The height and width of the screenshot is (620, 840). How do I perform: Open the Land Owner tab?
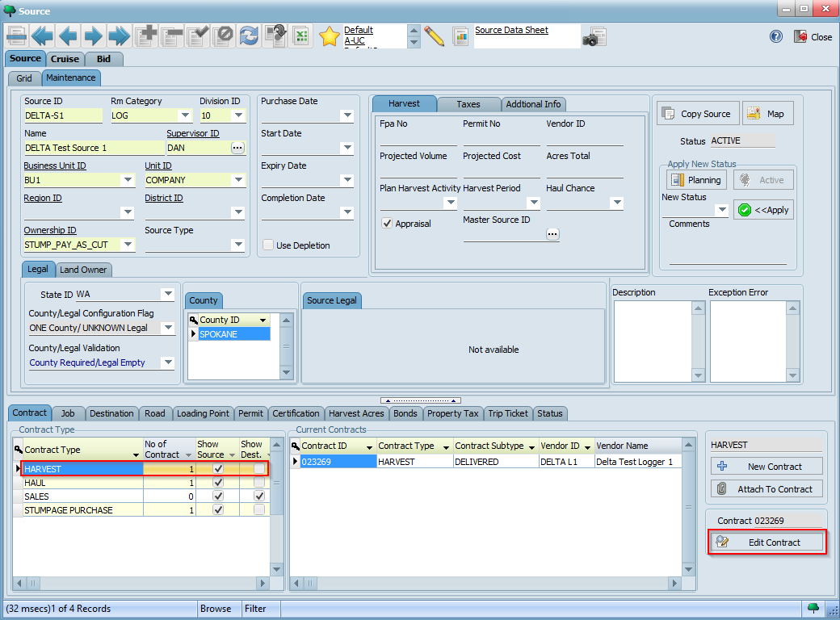click(x=83, y=270)
